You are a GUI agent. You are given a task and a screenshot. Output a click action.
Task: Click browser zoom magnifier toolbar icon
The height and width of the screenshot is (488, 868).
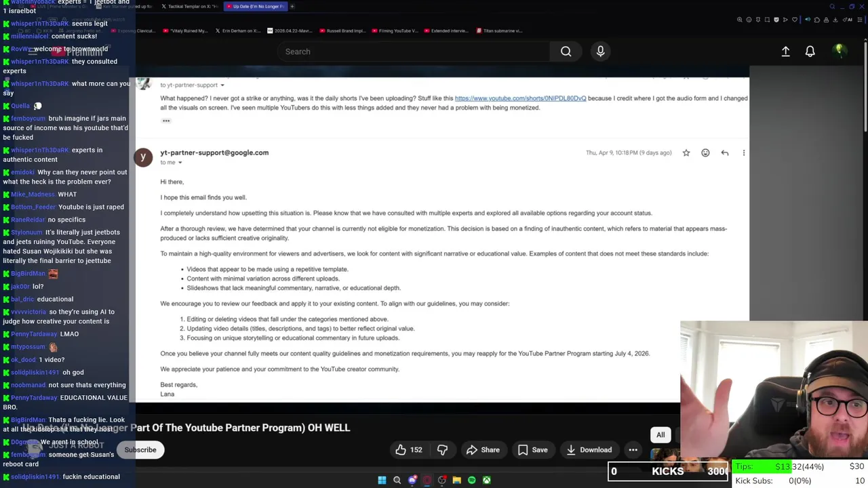click(x=740, y=20)
